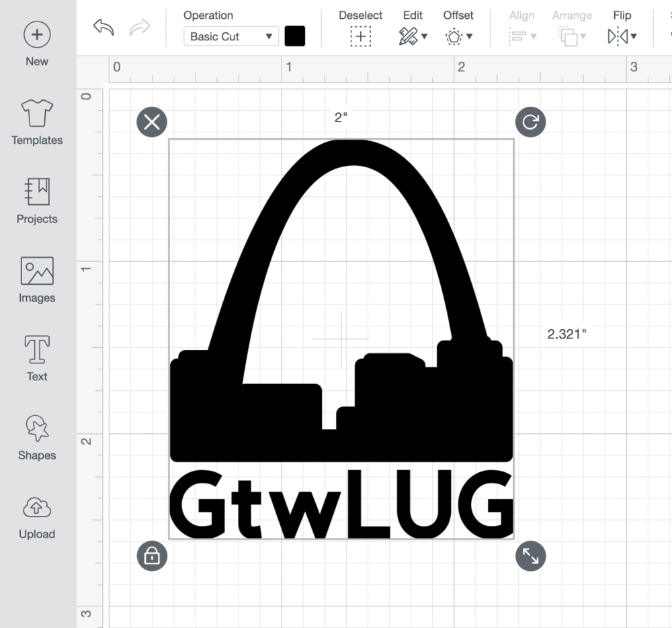Expand the Offset dropdown arrow
Screen dimensions: 672x628
(470, 36)
